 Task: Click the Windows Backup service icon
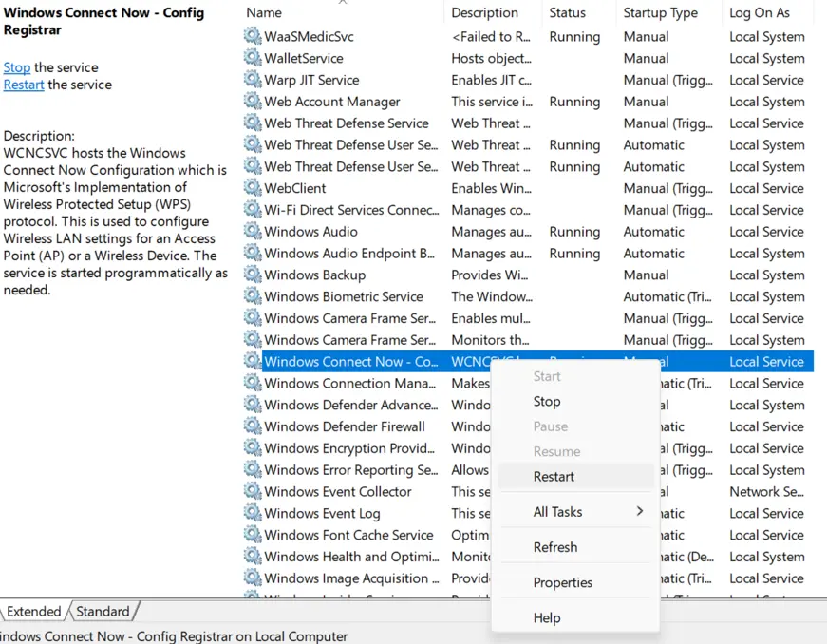[253, 275]
